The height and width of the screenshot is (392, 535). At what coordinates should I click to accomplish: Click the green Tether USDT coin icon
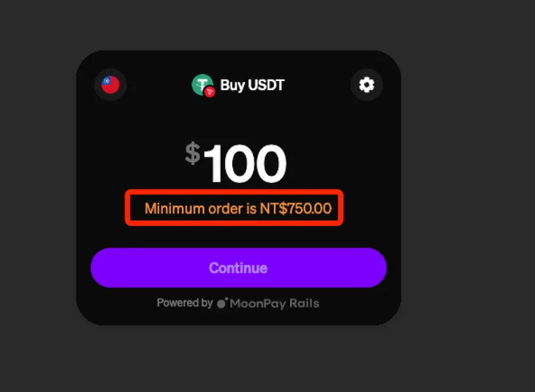click(202, 84)
